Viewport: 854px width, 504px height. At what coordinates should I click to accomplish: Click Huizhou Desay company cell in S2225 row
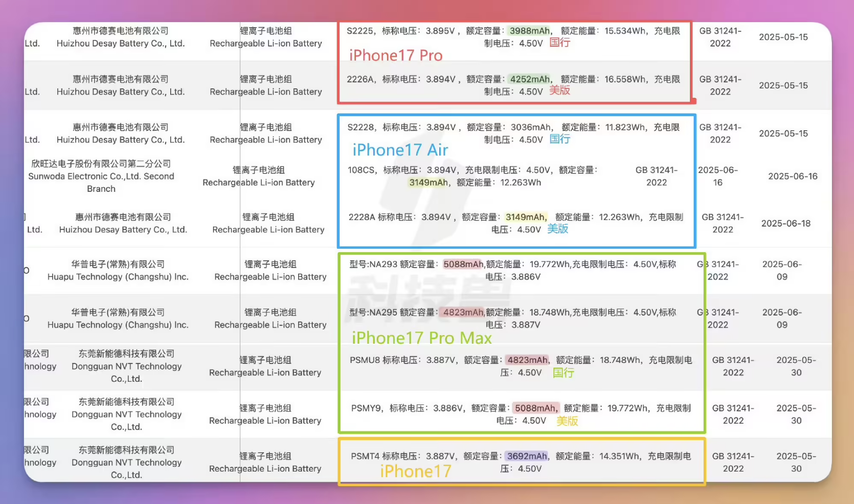coord(120,37)
